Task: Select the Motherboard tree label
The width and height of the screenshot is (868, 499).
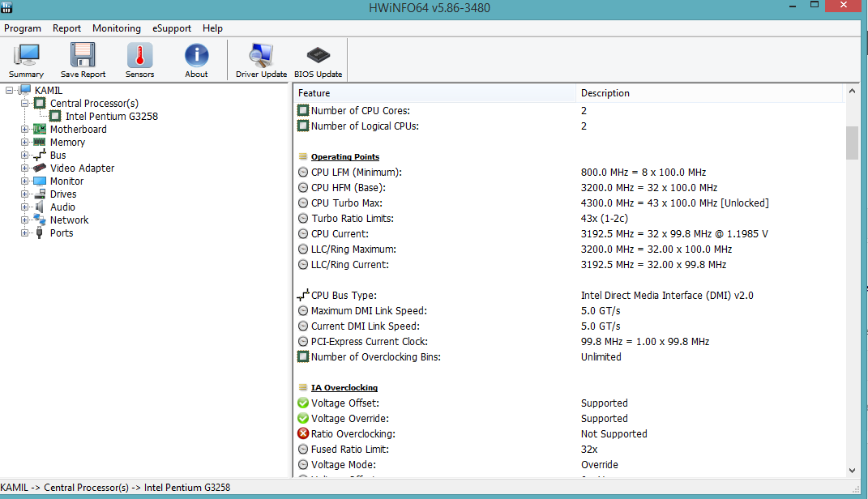Action: 78,129
